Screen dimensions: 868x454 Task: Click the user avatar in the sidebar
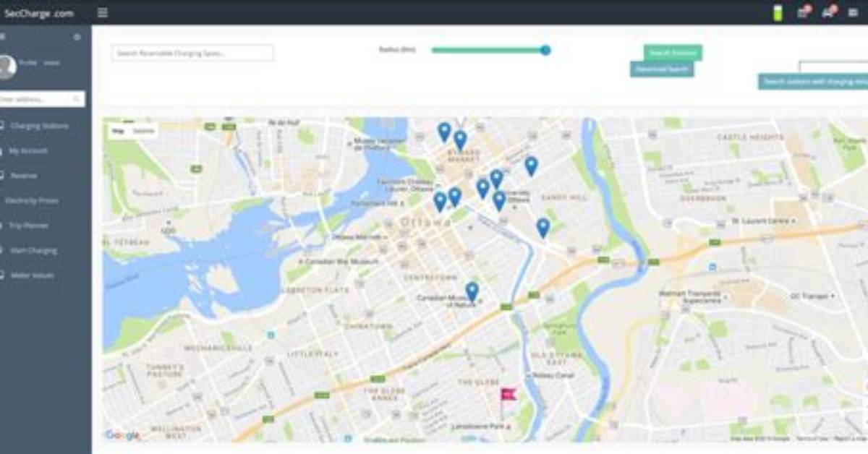[x=7, y=67]
